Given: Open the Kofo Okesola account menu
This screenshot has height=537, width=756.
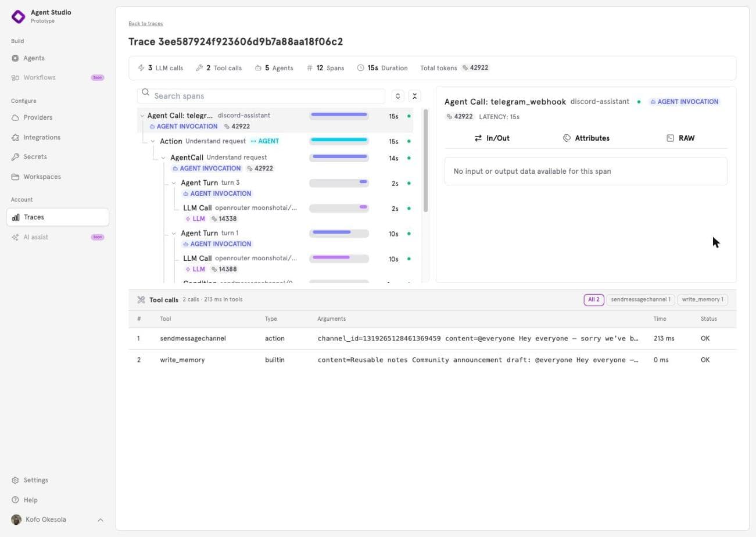Looking at the screenshot, I should tap(58, 520).
